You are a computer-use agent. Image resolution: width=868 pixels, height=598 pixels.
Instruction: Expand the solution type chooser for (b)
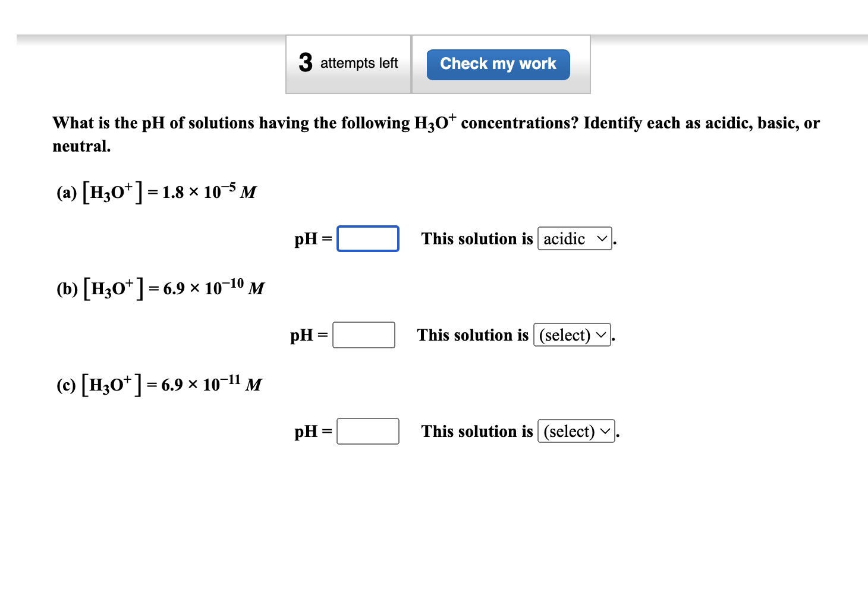pyautogui.click(x=571, y=335)
